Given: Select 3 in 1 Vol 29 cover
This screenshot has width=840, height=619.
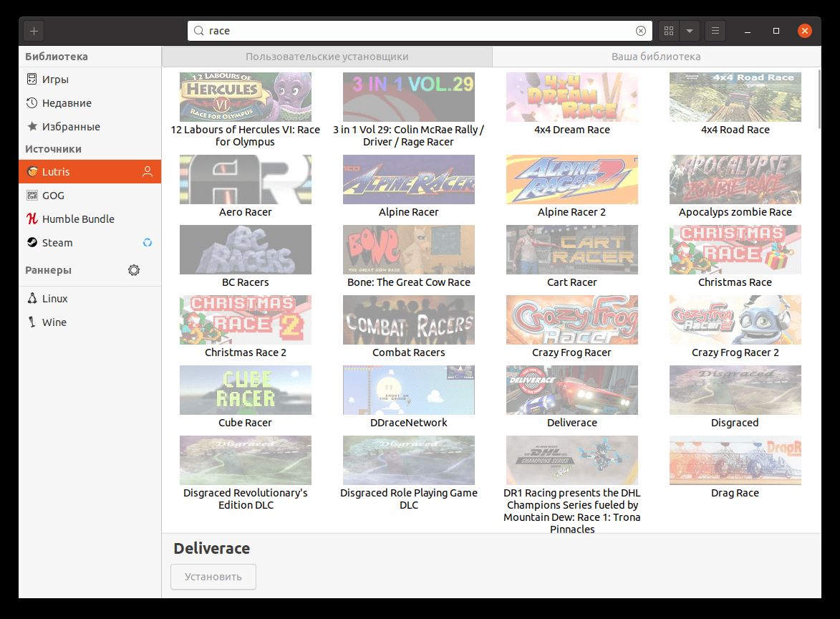Looking at the screenshot, I should coord(409,97).
